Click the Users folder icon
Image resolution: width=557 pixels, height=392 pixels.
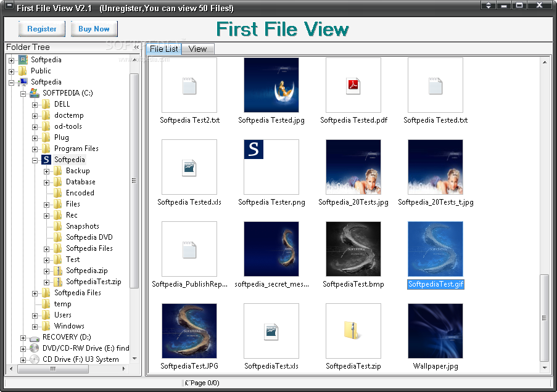(46, 314)
